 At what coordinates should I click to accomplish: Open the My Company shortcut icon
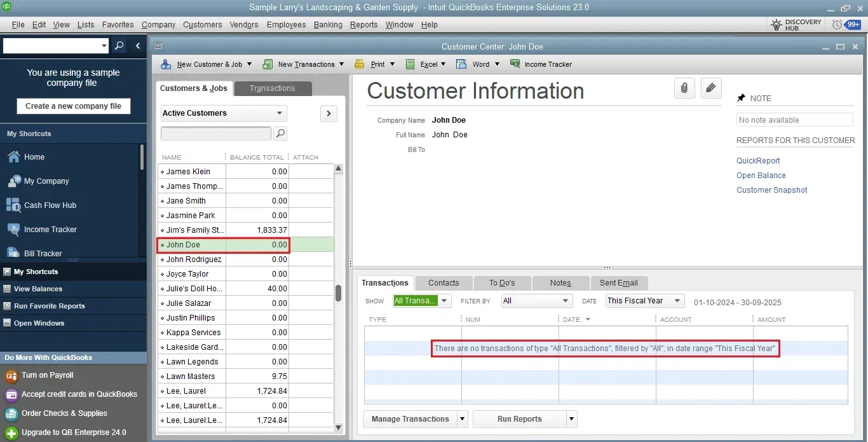pos(13,181)
